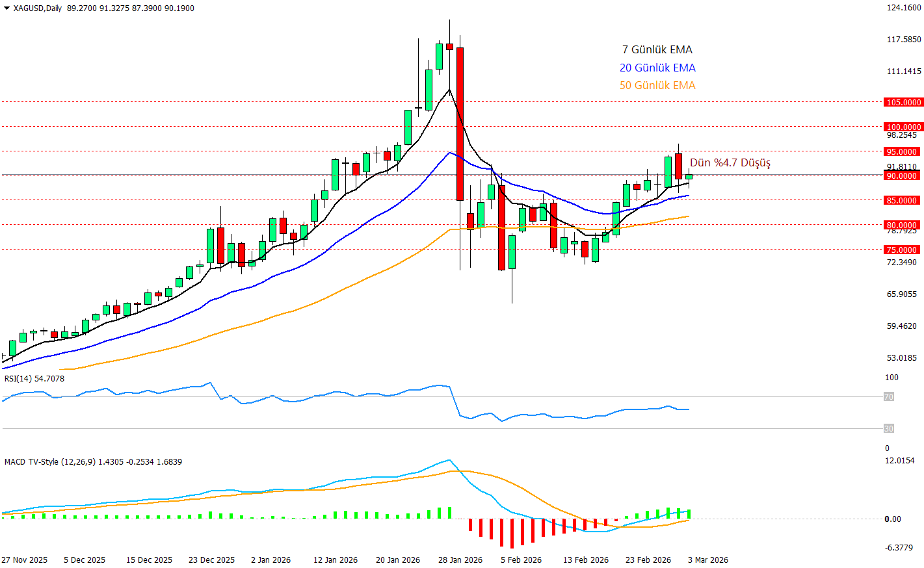
Task: Click the blue 20 Günlük EMA legend
Action: pyautogui.click(x=657, y=68)
